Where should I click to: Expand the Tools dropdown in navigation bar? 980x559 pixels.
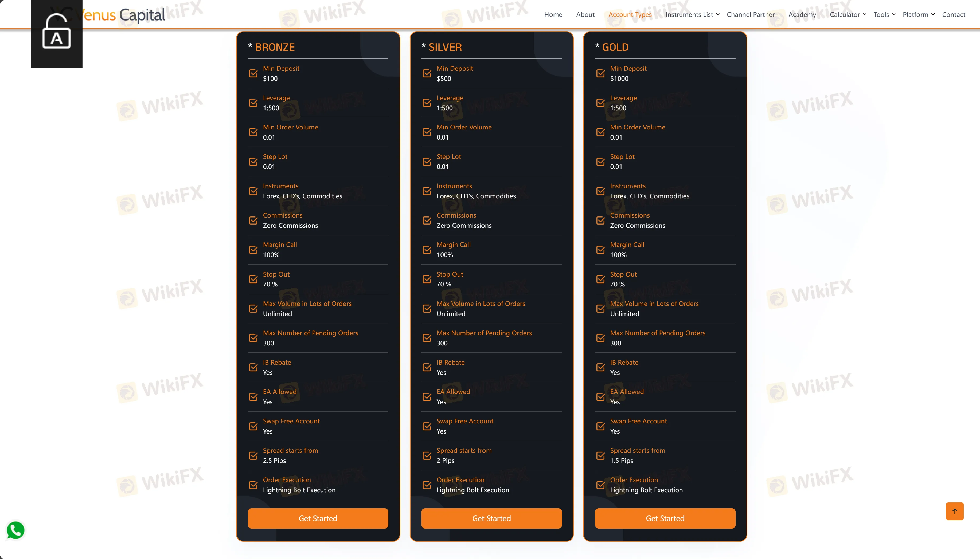click(883, 14)
